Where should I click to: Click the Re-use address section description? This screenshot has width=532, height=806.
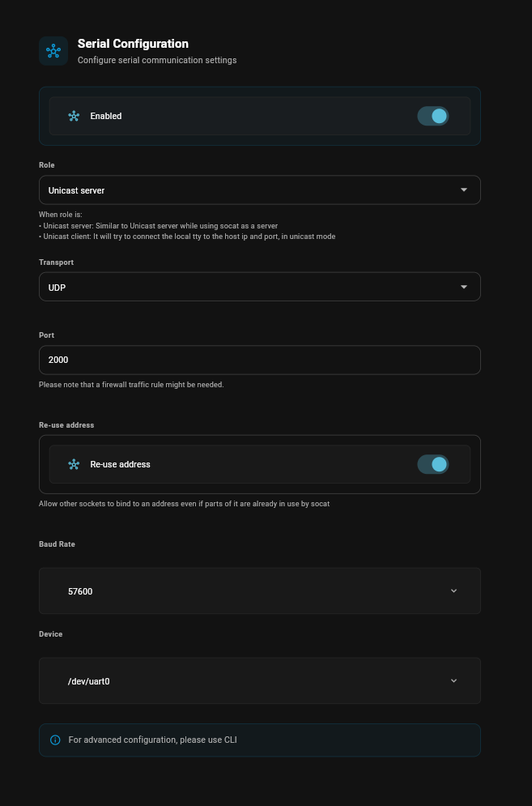184,503
